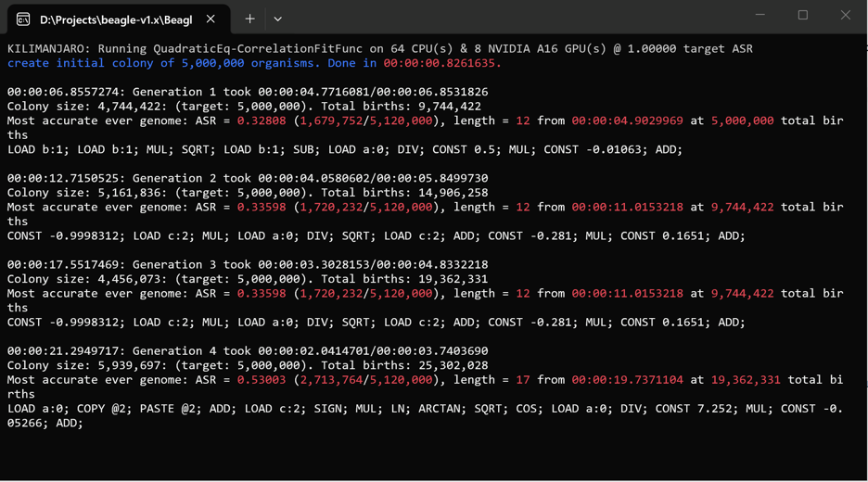The width and height of the screenshot is (868, 482).
Task: Maximize the terminal window
Action: pos(803,15)
